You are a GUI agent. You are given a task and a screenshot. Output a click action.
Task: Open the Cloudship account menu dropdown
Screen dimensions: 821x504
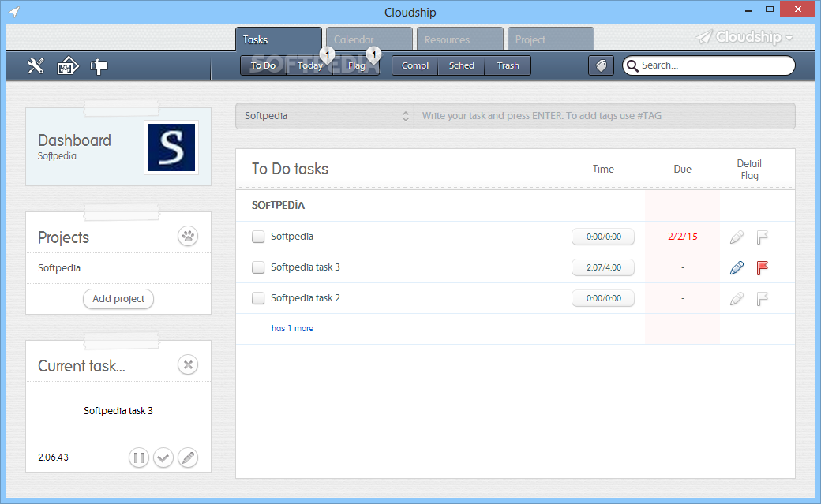tap(744, 36)
